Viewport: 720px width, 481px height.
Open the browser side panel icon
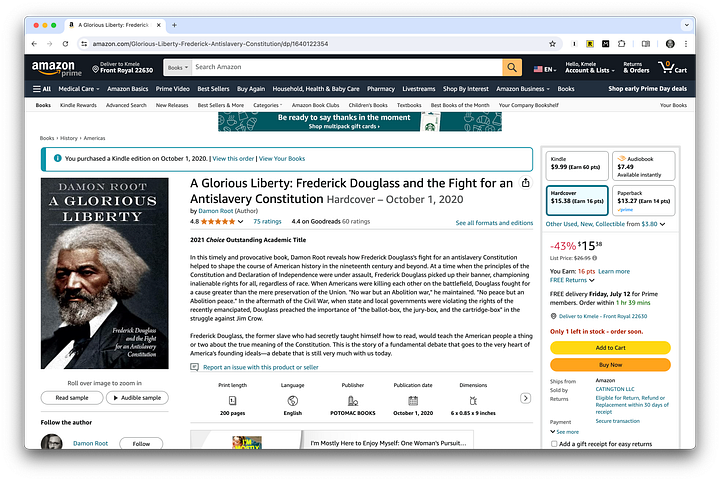[646, 44]
